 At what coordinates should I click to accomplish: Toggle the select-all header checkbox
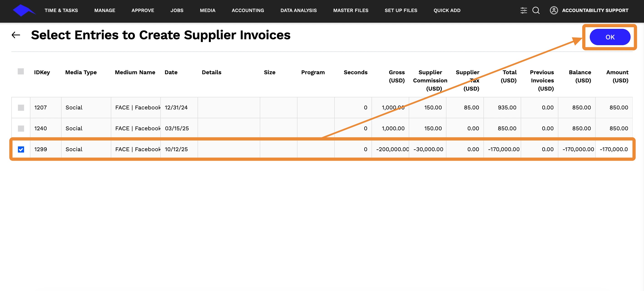[21, 72]
